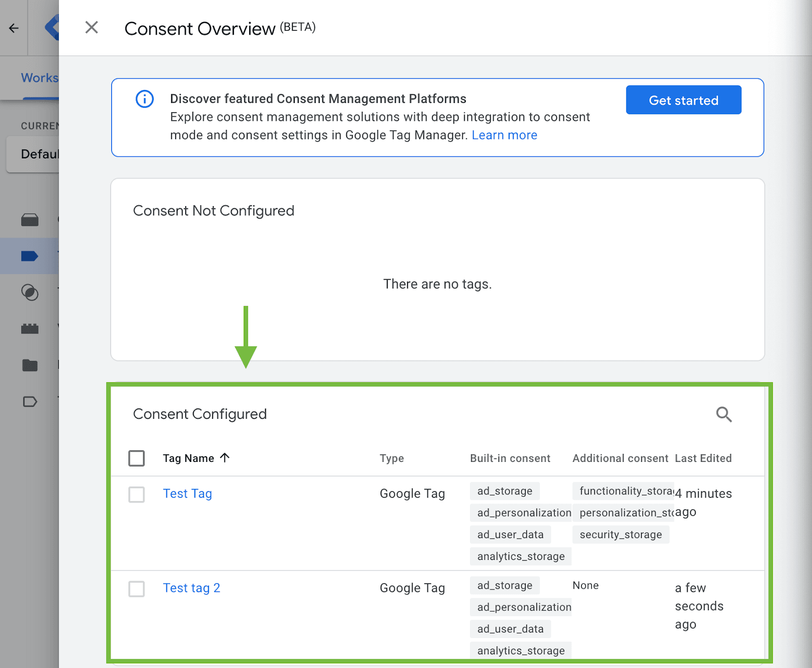Click the search magnifier in Consent Configured
Image resolution: width=812 pixels, height=668 pixels.
pyautogui.click(x=724, y=414)
